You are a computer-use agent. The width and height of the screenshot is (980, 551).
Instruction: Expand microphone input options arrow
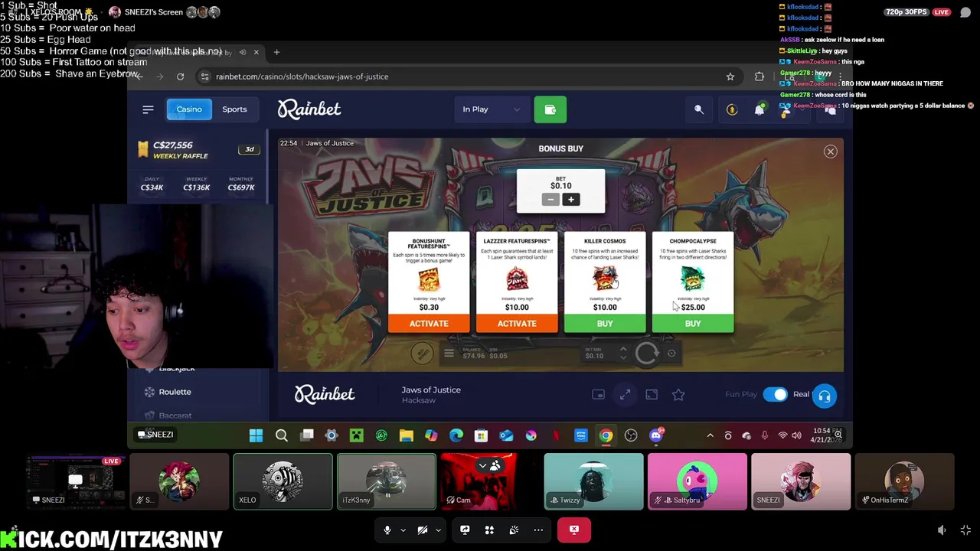click(x=403, y=530)
